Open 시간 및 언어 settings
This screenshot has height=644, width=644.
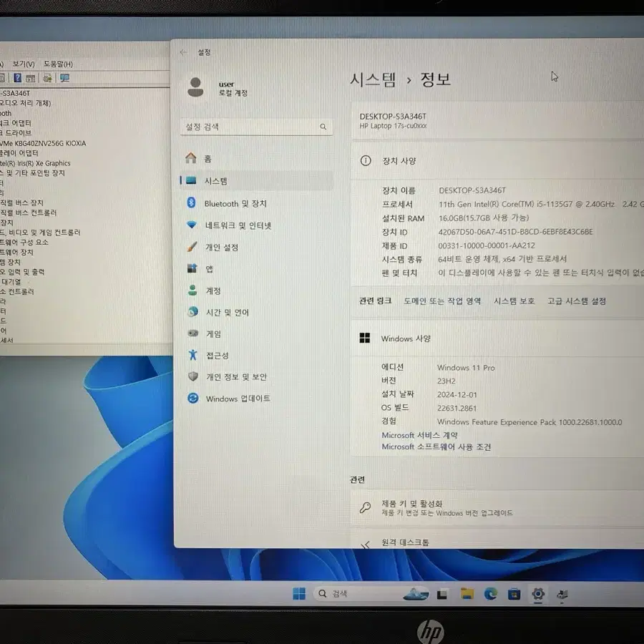click(x=256, y=313)
